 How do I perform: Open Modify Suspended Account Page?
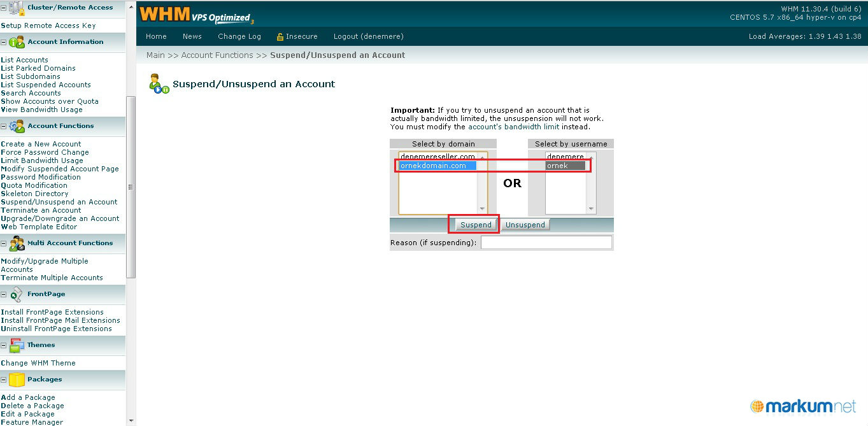click(x=60, y=169)
